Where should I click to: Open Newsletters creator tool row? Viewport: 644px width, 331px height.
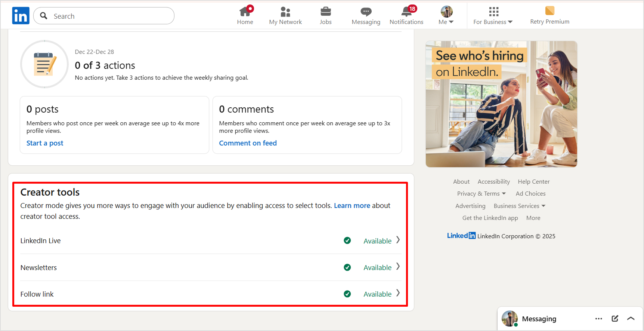coord(210,267)
